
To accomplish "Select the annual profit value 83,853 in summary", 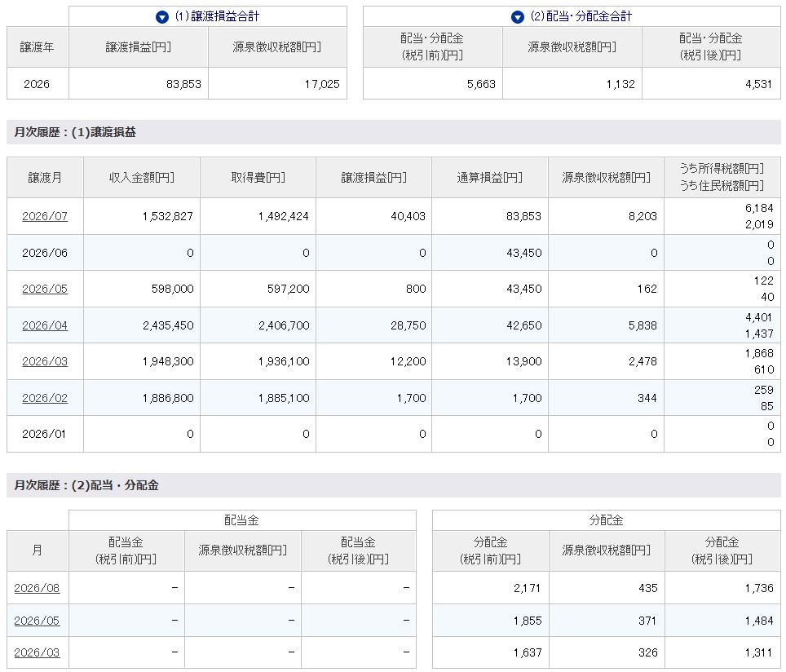I will pyautogui.click(x=183, y=84).
